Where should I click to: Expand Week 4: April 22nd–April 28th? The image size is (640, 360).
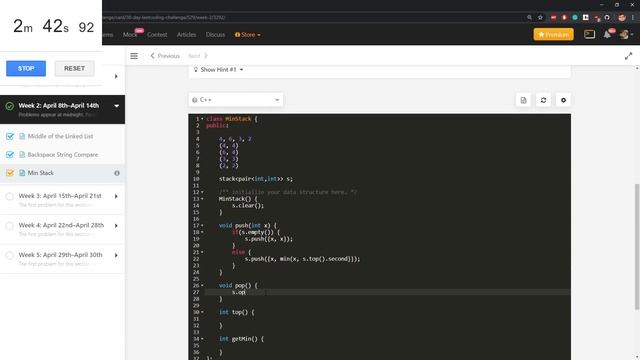point(116,226)
